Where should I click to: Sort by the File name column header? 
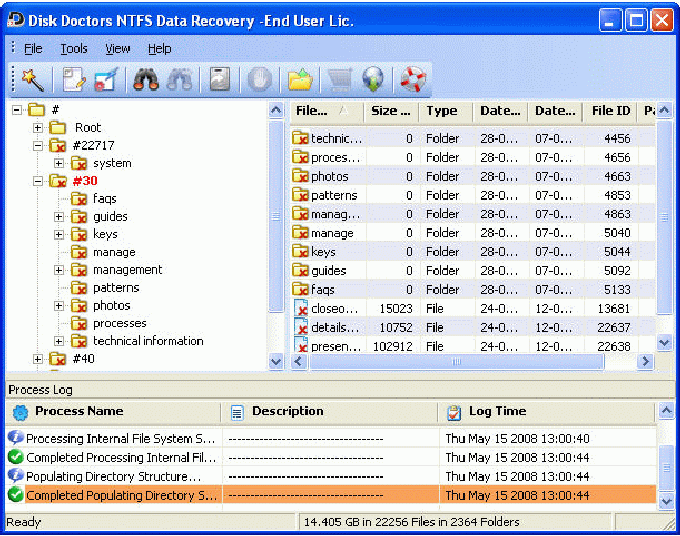click(327, 111)
